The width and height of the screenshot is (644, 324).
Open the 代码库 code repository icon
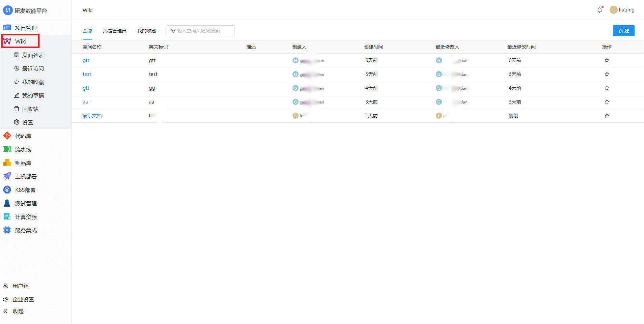(x=7, y=136)
